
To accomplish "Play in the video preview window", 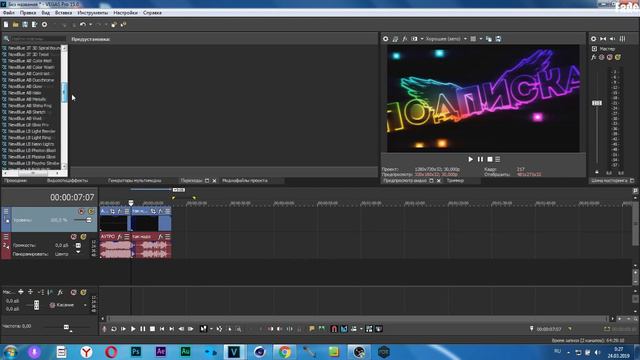I will [471, 159].
